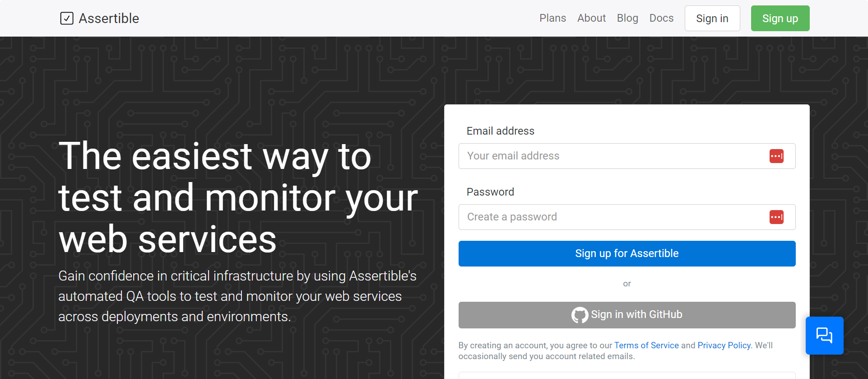Open the Terms of Service link
This screenshot has width=868, height=379.
[x=646, y=346]
